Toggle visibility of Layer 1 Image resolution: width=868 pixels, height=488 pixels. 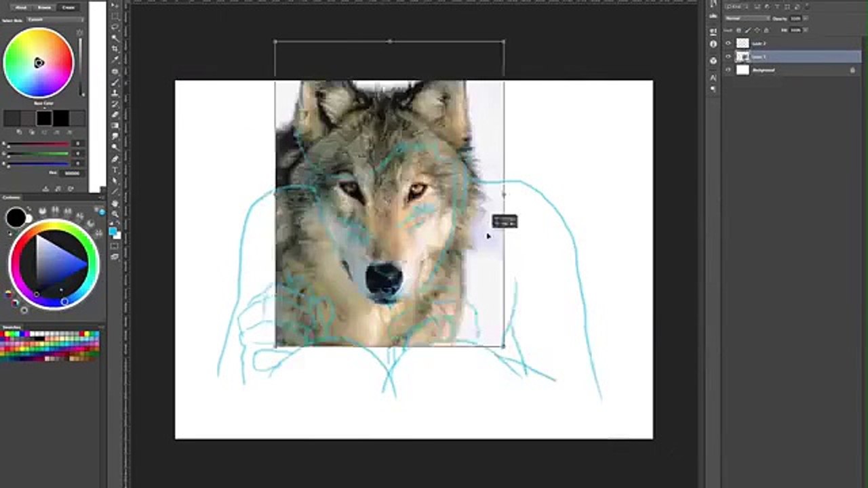728,56
